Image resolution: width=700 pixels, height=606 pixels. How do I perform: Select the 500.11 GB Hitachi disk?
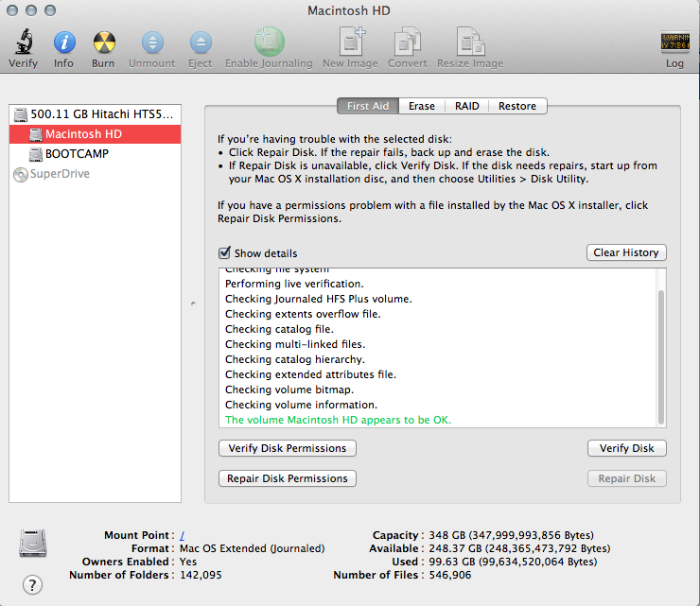click(95, 114)
